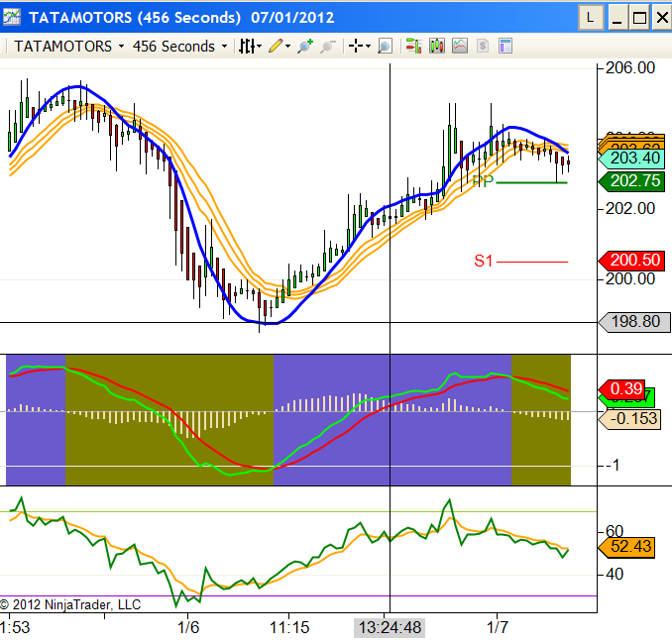Minimize the chart window
672x644 pixels.
click(616, 18)
